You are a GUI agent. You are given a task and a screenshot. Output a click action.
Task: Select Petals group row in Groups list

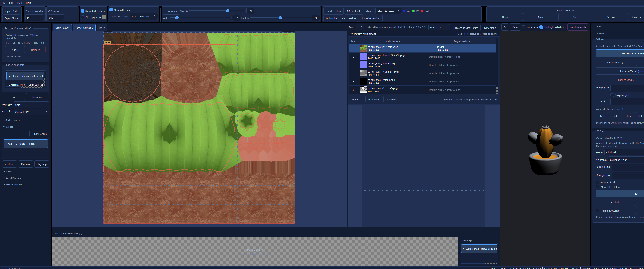(x=26, y=144)
